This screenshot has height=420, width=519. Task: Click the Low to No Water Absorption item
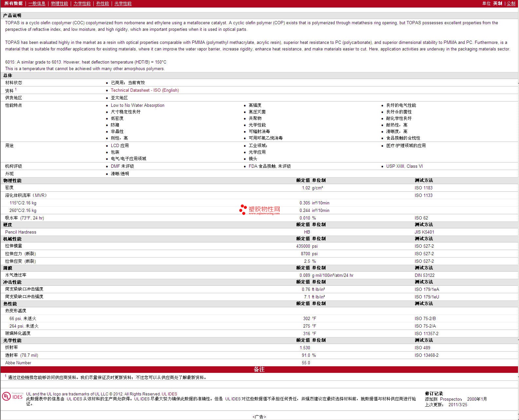click(x=138, y=105)
